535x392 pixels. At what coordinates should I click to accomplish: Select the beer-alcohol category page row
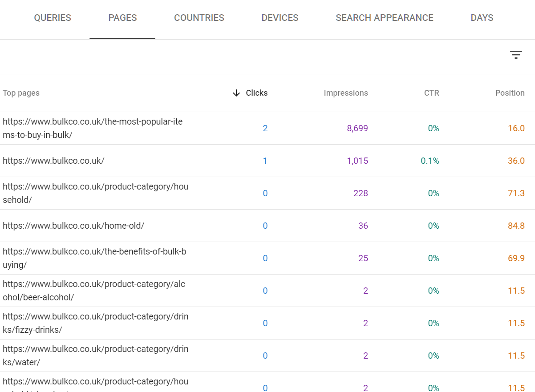(x=94, y=291)
